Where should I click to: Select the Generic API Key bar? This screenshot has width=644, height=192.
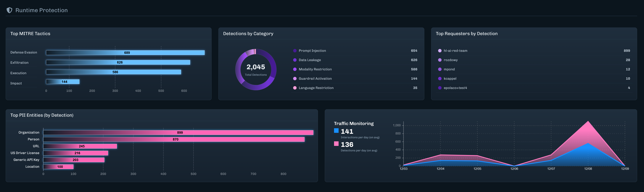tap(74, 160)
